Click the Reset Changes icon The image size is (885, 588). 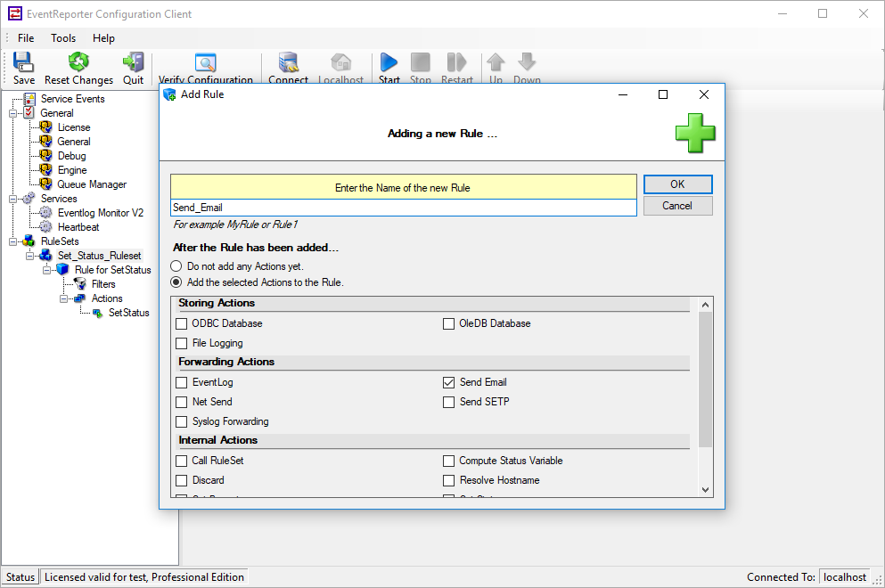(78, 62)
